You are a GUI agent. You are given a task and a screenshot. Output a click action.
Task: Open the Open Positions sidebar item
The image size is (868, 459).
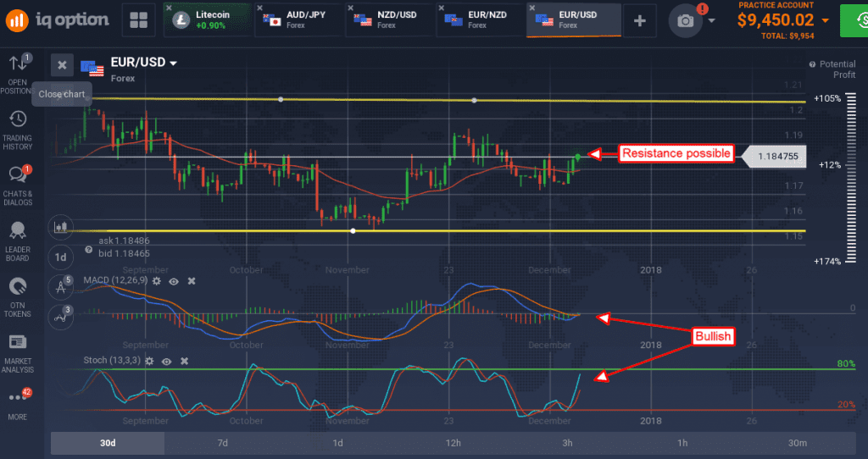(x=18, y=75)
